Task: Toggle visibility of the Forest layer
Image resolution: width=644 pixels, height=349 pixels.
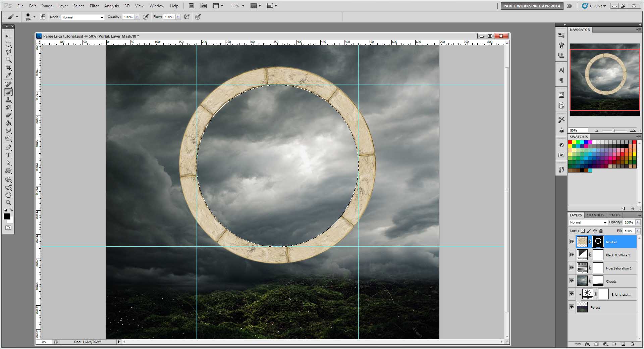Action: pos(572,307)
